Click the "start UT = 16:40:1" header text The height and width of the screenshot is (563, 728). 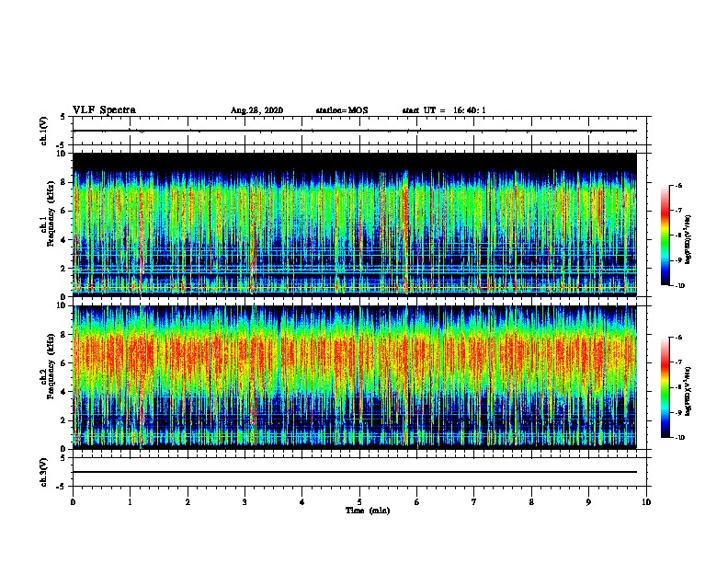click(x=444, y=110)
